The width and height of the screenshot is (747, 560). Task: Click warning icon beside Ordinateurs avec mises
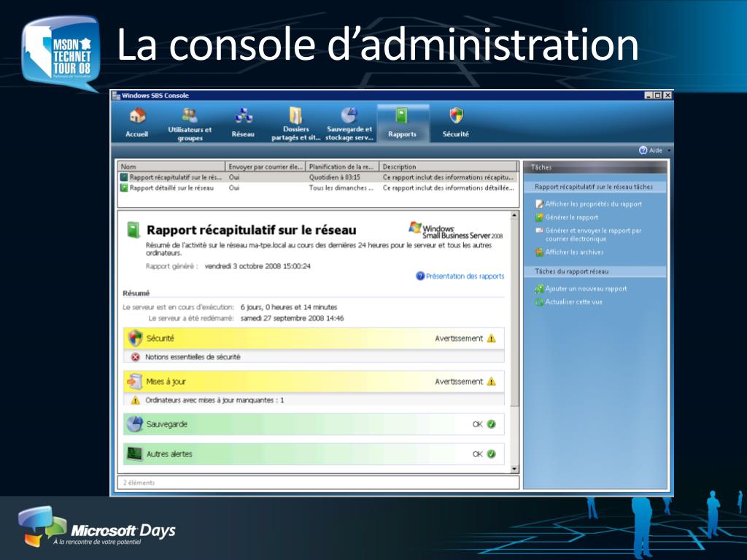135,400
